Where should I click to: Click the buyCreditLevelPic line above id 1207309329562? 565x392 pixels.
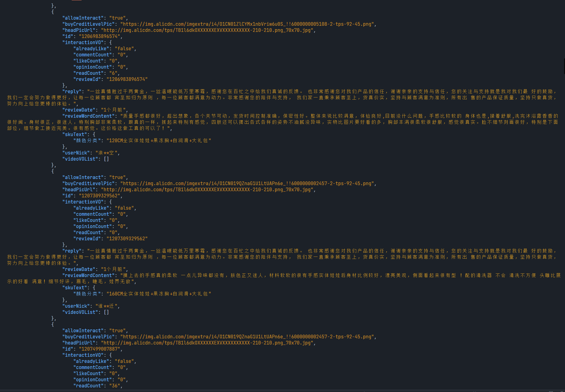click(220, 183)
